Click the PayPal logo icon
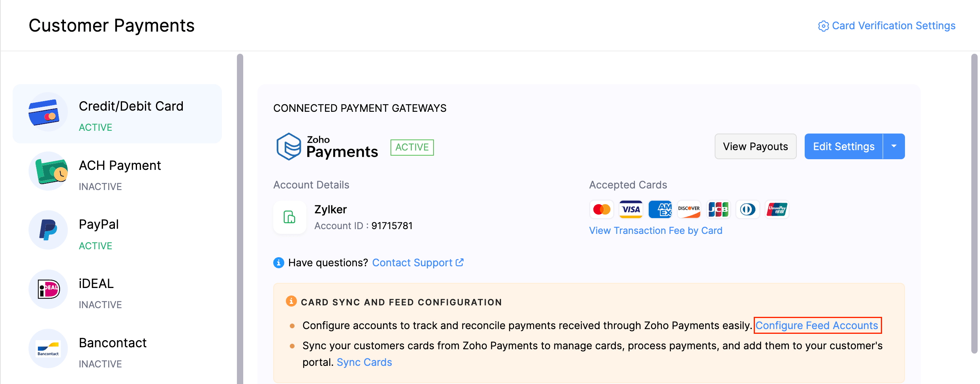Viewport: 980px width, 384px height. tap(48, 230)
